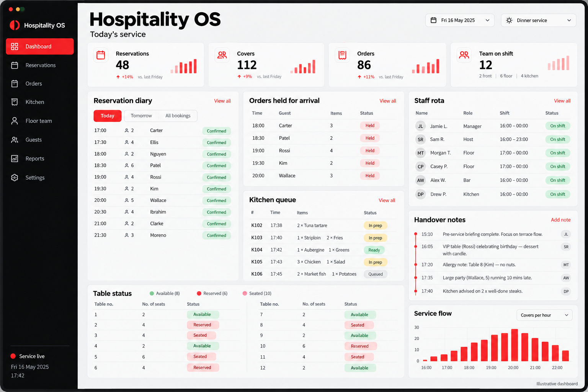
Task: Open Reports in the sidebar
Action: click(x=40, y=158)
